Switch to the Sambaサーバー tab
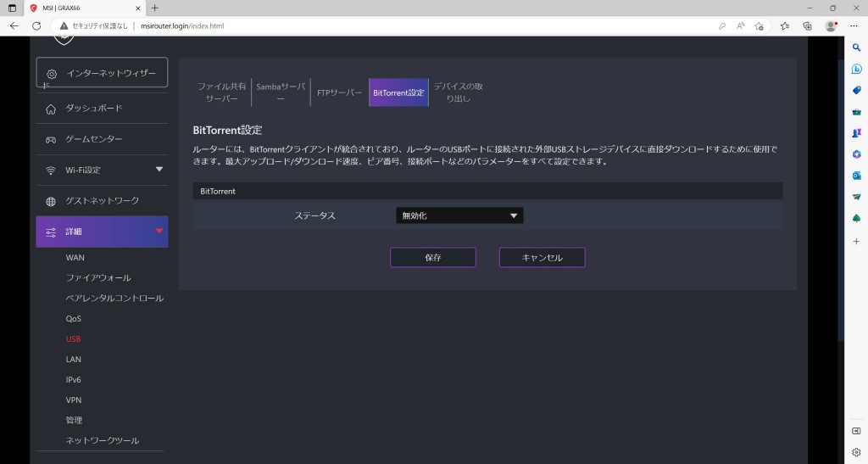Viewport: 868px width, 464px height. (281, 92)
